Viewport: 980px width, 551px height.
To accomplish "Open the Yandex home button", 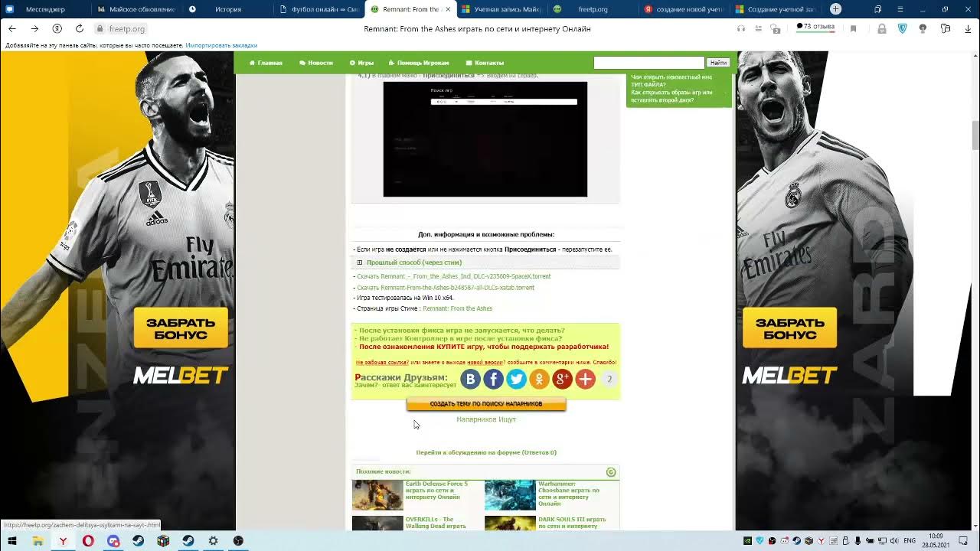I will pos(57,28).
